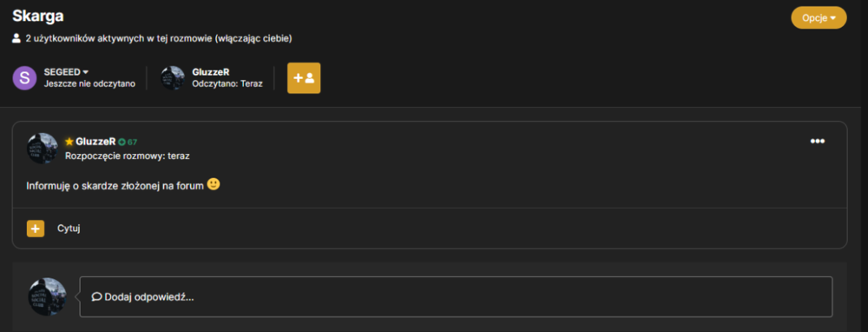
Task: Click the green reputation badge showing 67
Action: 128,142
